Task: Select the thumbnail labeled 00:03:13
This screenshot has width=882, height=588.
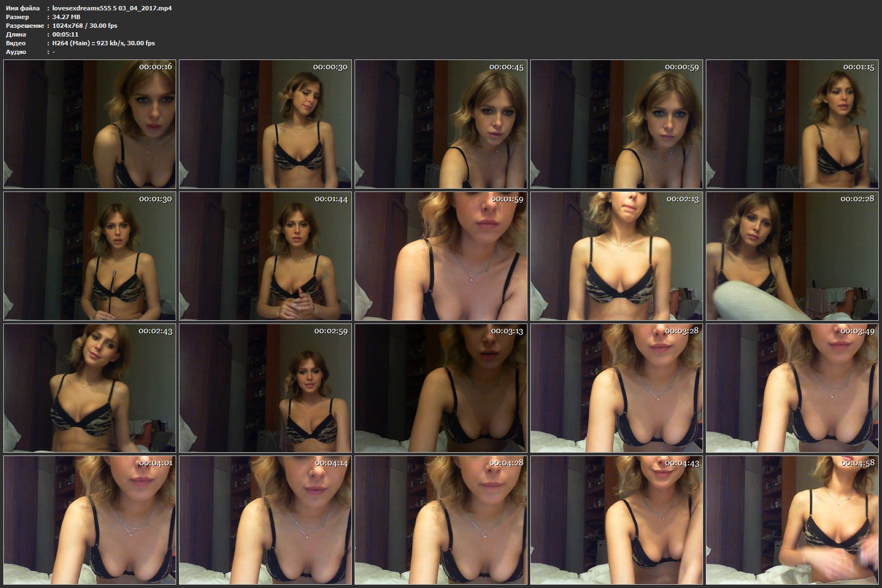Action: tap(441, 388)
